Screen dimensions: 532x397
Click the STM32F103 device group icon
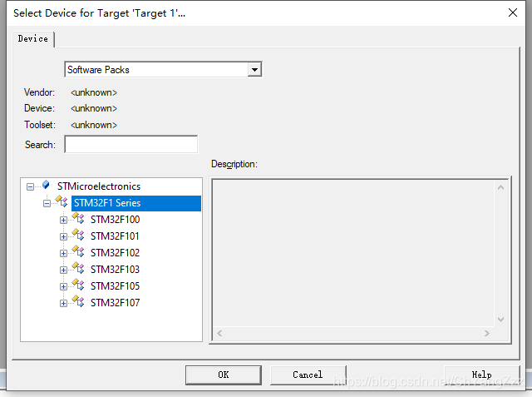click(78, 268)
